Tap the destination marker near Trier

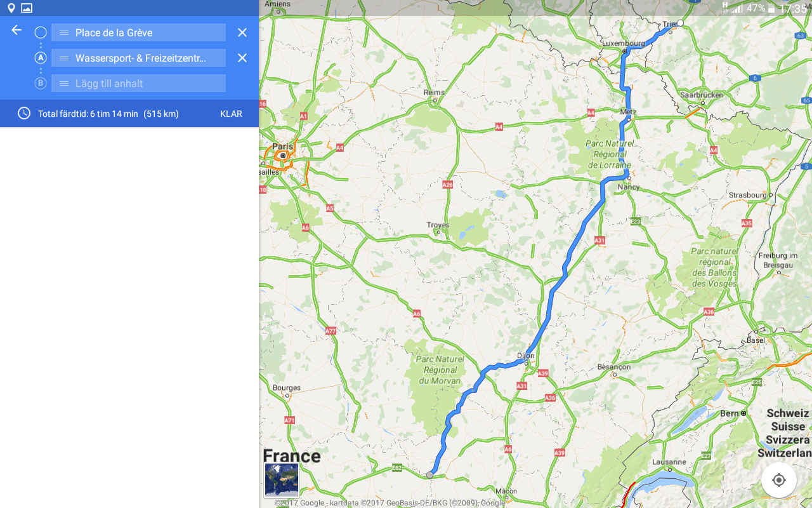pyautogui.click(x=680, y=23)
